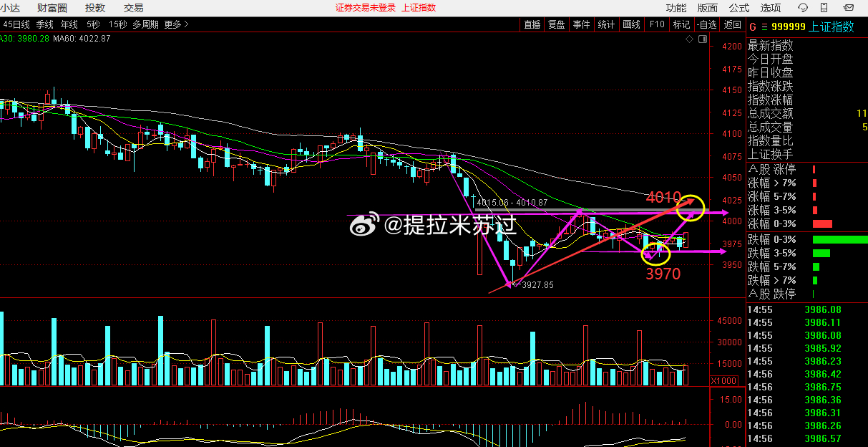
Task: Click the tick row showing 3986.75
Action: 806,387
